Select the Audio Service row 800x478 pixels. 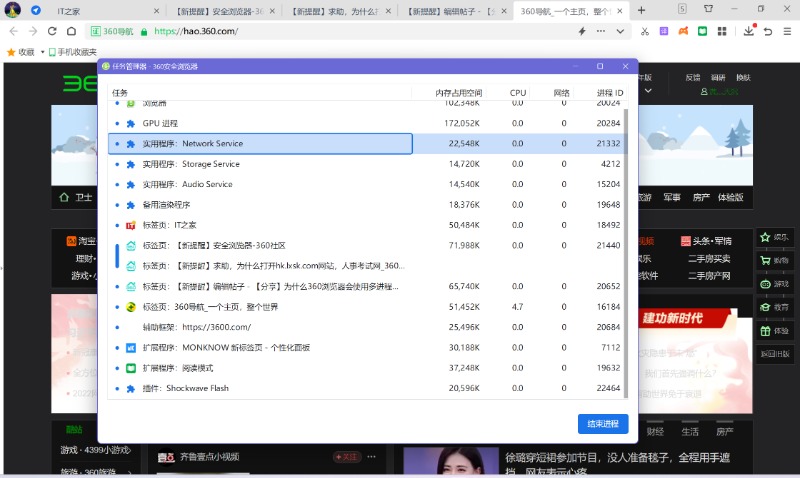tap(365, 185)
